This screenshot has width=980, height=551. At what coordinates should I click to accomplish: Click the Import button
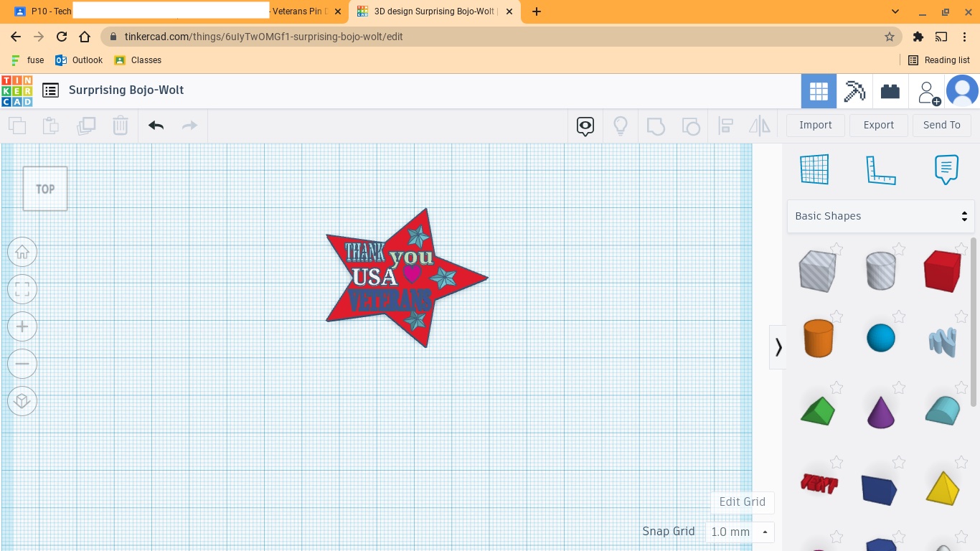816,125
